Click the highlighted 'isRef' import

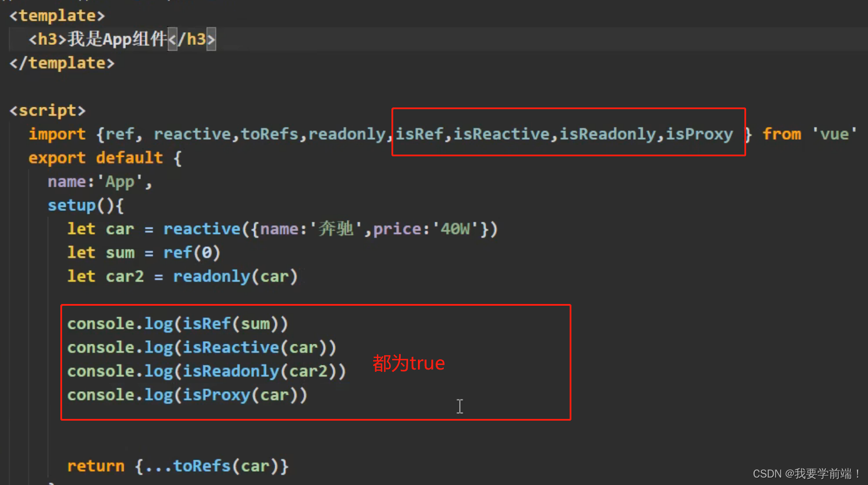420,134
